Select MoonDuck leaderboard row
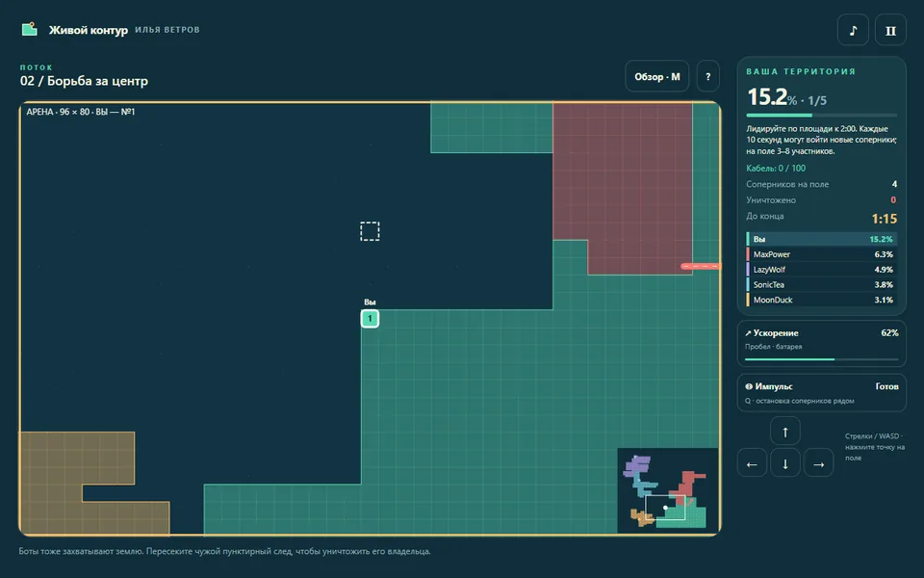 tap(821, 300)
